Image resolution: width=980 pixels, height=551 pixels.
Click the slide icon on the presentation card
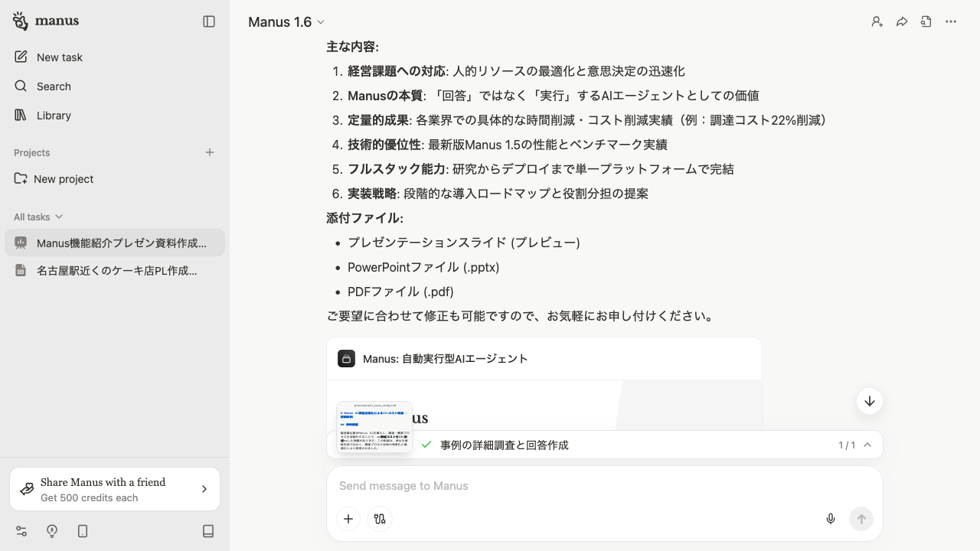click(346, 359)
